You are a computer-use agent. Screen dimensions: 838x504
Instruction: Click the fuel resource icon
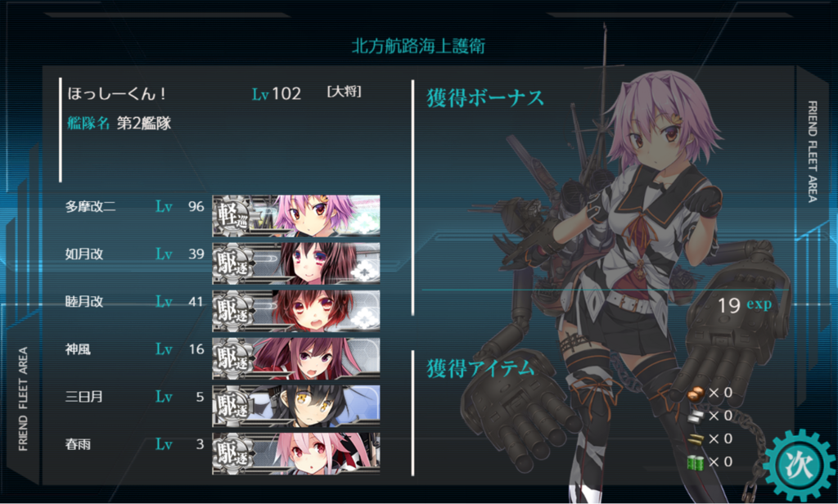[696, 394]
